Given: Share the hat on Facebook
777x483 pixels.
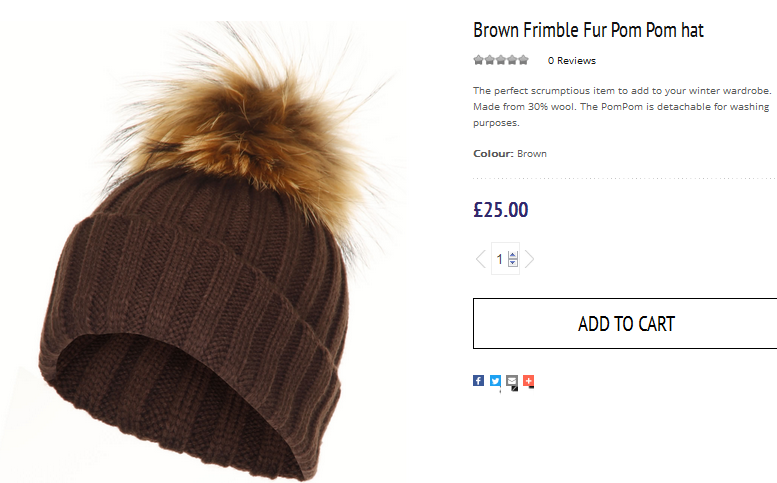Looking at the screenshot, I should 478,380.
